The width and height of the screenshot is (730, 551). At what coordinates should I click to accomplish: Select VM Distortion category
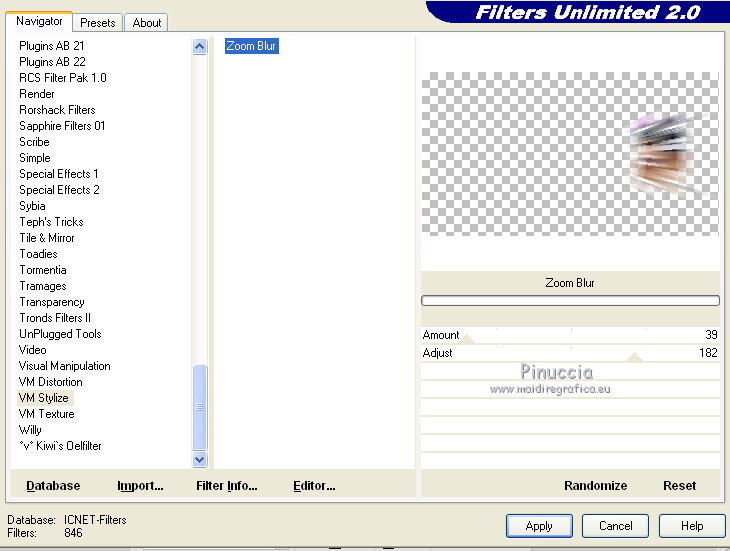[51, 382]
